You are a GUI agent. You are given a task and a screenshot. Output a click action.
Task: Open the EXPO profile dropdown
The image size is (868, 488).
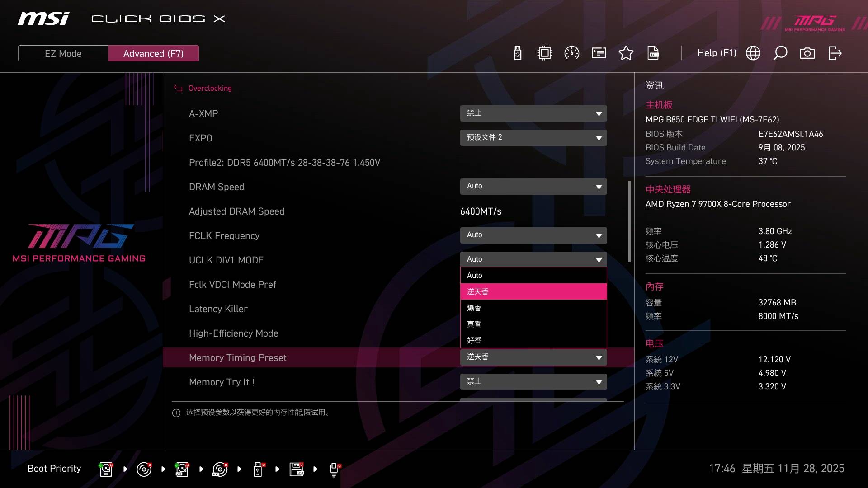click(x=533, y=138)
